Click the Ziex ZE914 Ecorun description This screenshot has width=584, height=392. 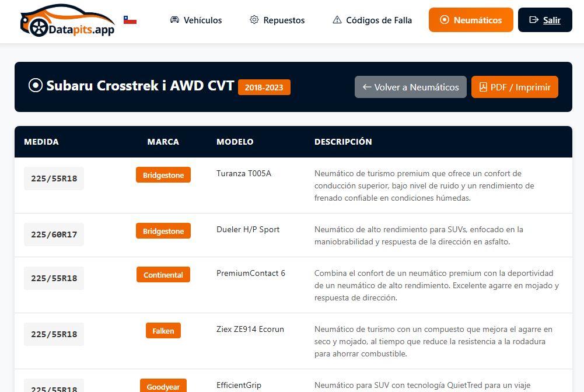tap(433, 341)
